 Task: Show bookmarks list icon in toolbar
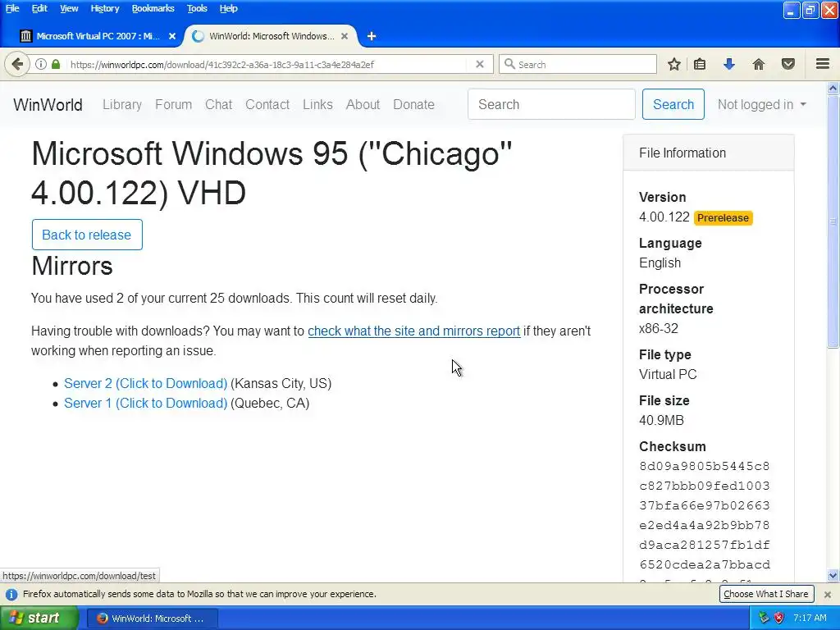tap(700, 64)
